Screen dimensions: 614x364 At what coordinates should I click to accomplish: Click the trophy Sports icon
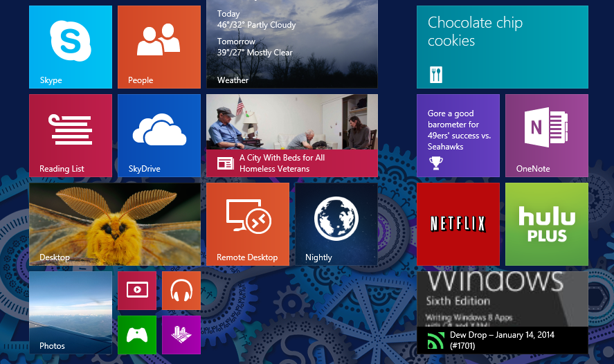coord(436,163)
